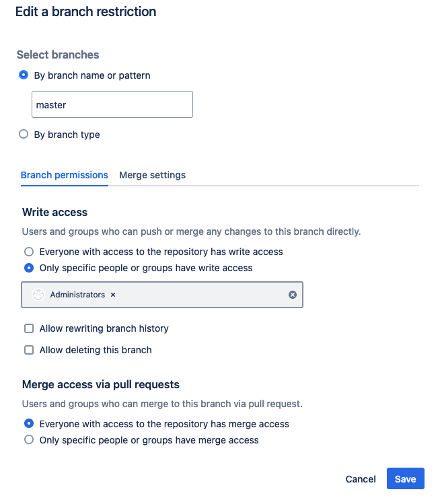440x504 pixels.
Task: Click the blue Save button
Action: 405,479
